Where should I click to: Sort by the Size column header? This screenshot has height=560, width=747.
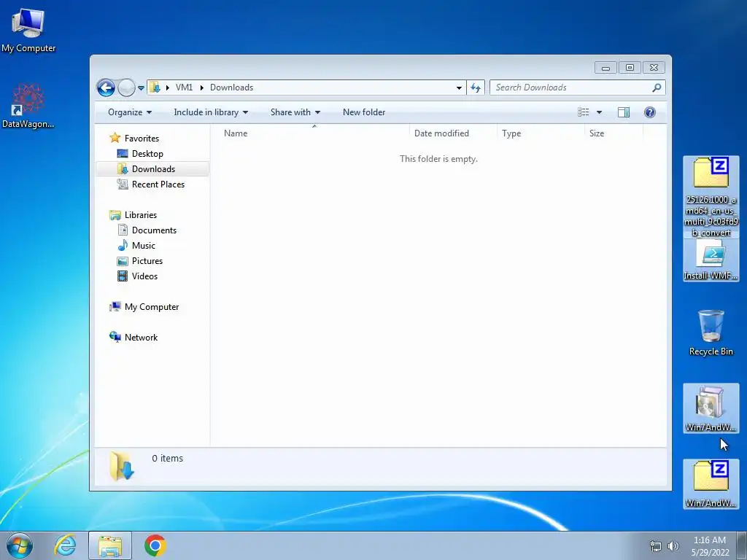(614, 133)
